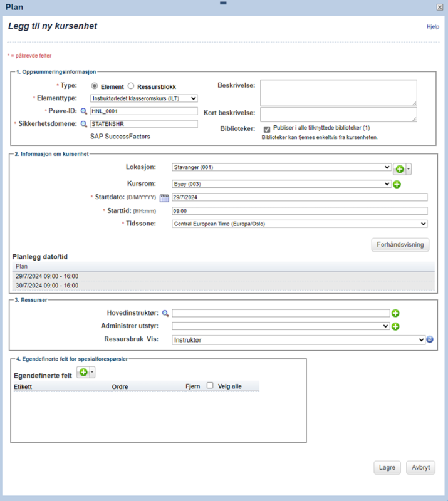Screen dimensions: 448x501
Task: Add new Kursrom with green plus
Action: click(397, 184)
